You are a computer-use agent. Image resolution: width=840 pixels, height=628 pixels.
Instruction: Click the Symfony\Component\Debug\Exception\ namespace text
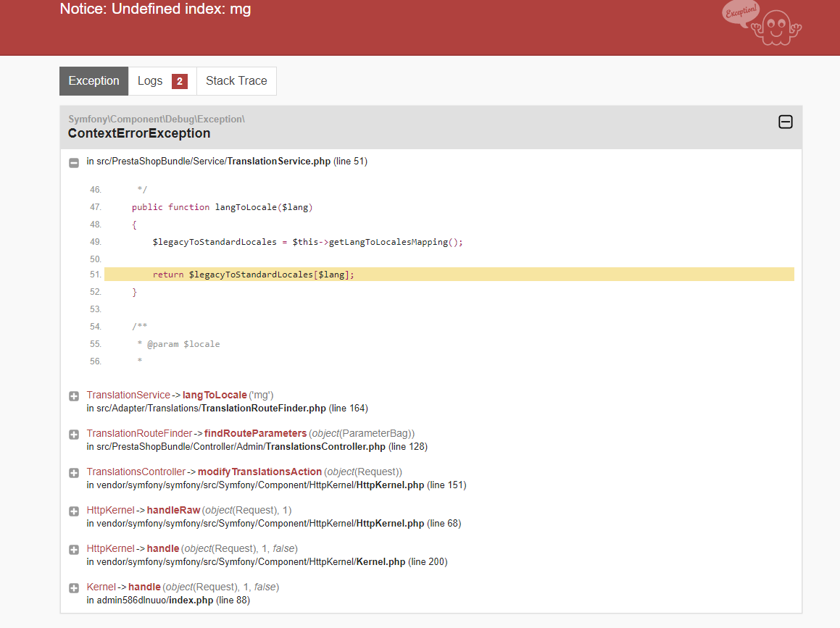pyautogui.click(x=157, y=119)
